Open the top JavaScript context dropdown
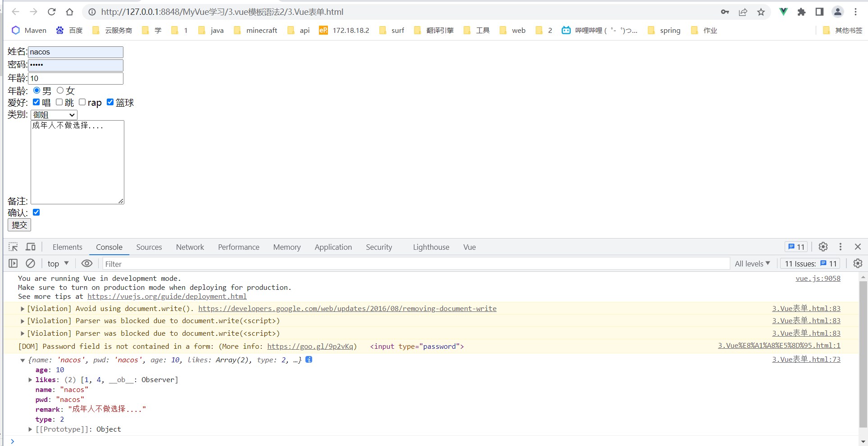 tap(58, 264)
